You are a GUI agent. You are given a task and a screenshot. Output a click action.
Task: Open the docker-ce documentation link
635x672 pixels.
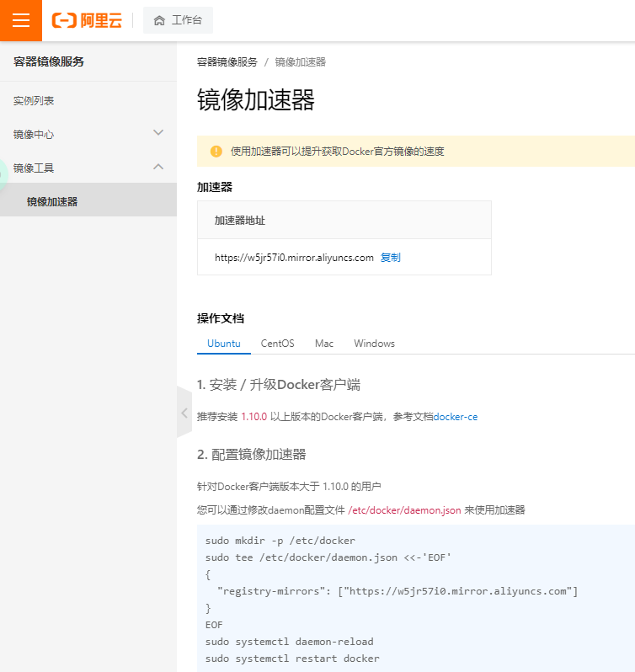(x=455, y=417)
